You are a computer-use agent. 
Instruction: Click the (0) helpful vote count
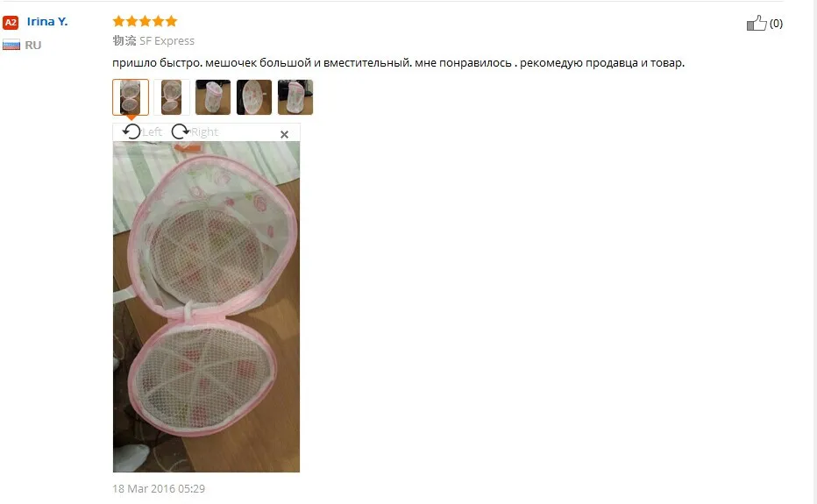pyautogui.click(x=776, y=24)
